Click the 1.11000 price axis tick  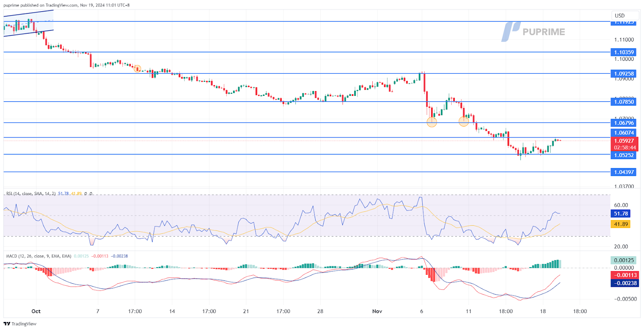(624, 39)
